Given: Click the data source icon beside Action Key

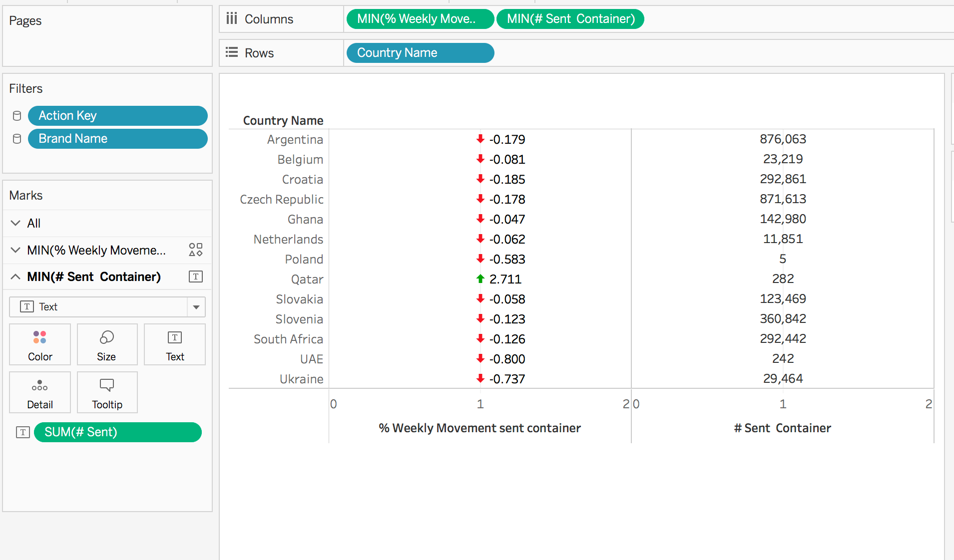Looking at the screenshot, I should [x=16, y=115].
